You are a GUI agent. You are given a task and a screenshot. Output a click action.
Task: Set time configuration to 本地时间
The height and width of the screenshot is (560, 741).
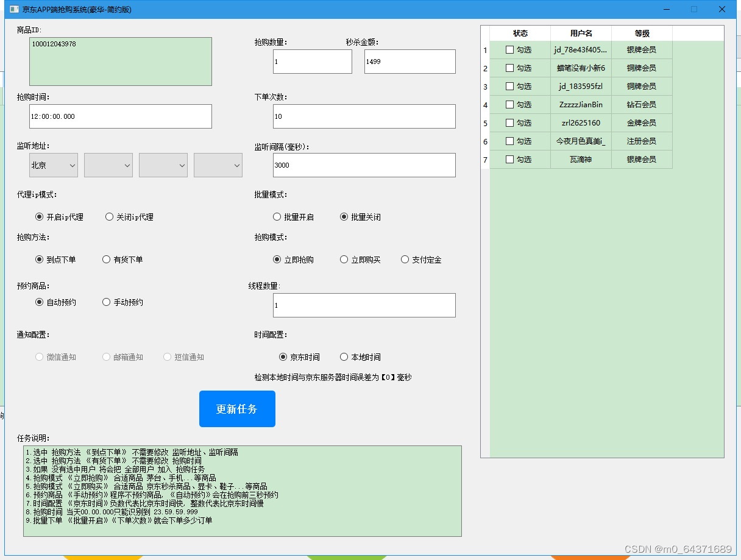click(x=344, y=357)
